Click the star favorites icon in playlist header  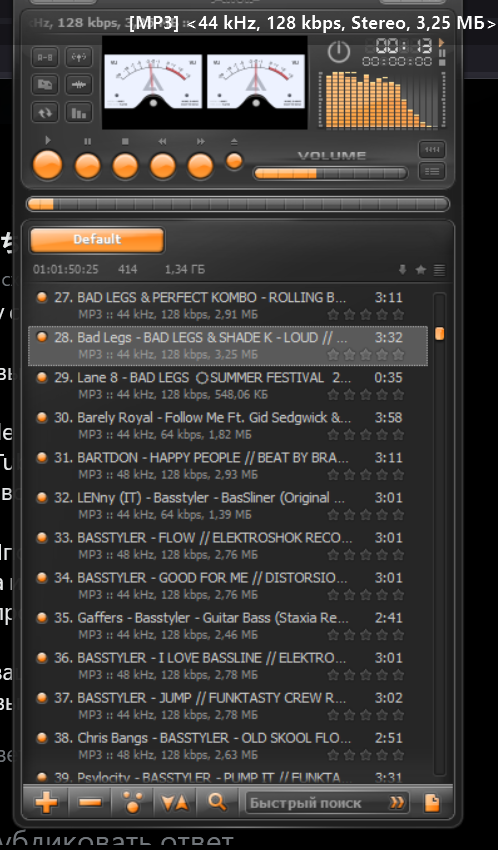(421, 269)
